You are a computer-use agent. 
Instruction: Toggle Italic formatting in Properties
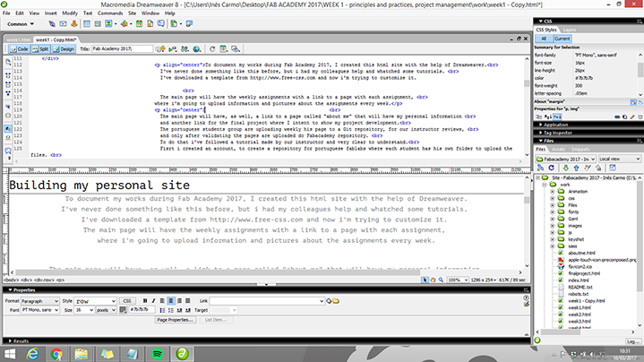pyautogui.click(x=153, y=301)
